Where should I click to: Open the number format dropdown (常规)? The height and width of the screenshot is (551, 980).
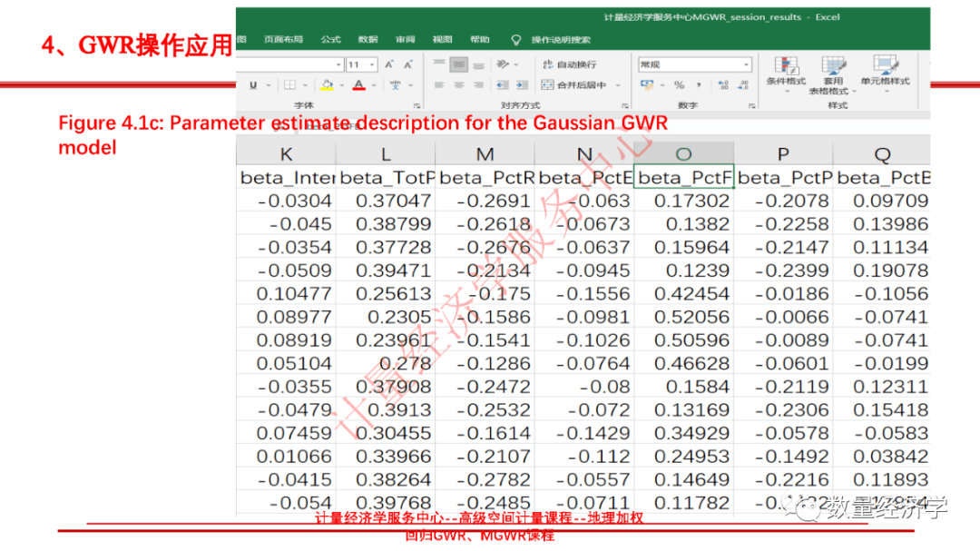747,64
